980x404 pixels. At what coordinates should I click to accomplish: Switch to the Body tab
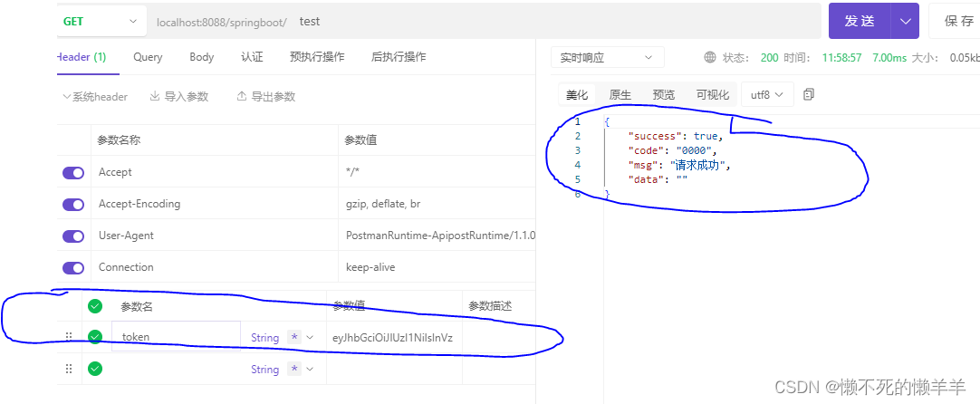202,57
